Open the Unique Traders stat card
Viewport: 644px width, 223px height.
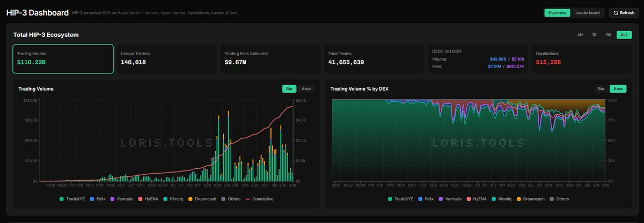[167, 58]
